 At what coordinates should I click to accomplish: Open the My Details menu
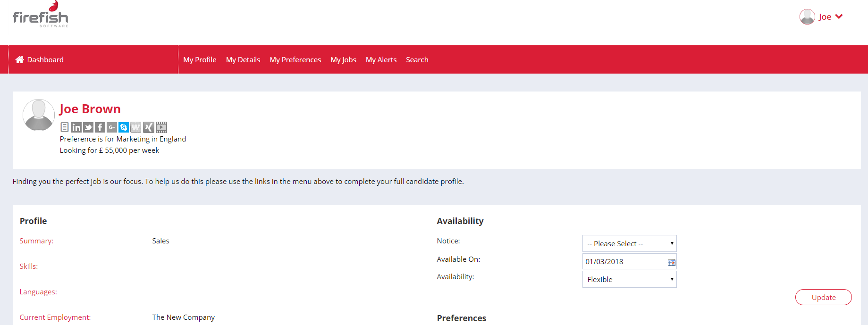[243, 60]
